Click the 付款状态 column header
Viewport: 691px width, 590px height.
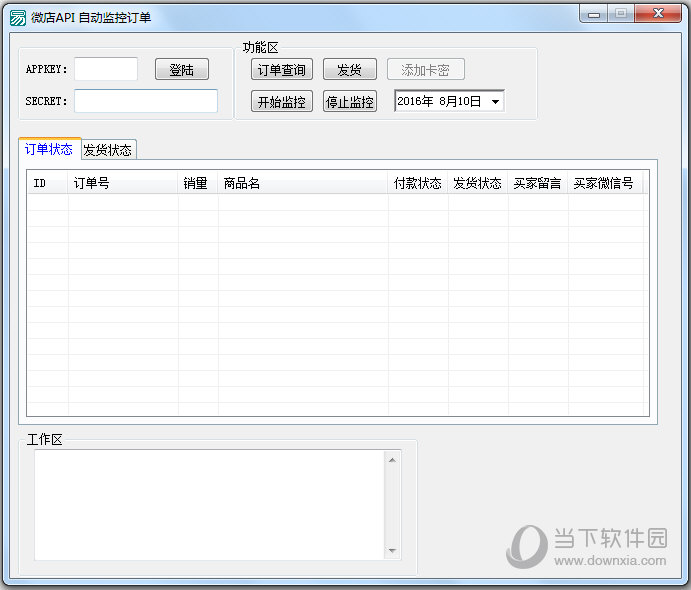(418, 183)
